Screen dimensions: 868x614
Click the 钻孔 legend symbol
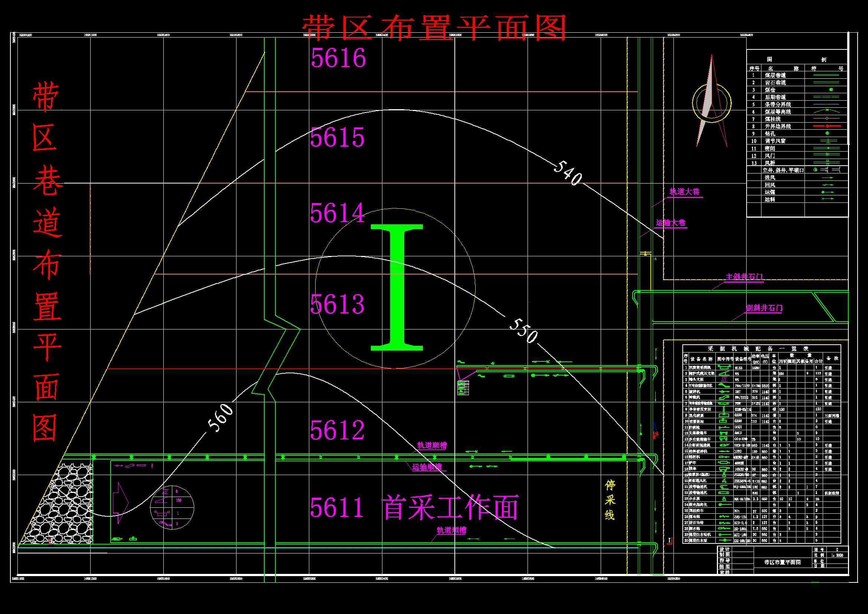pos(827,133)
